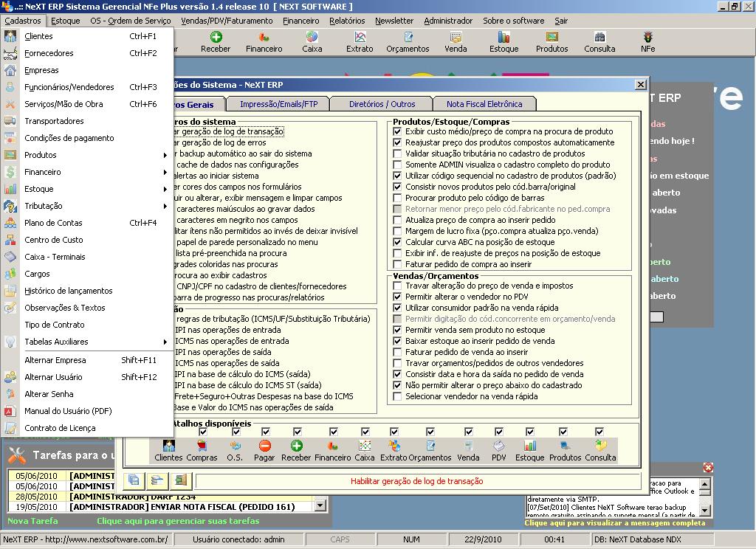Open the Produtos toolbar icon
756x549 pixels.
click(x=551, y=41)
